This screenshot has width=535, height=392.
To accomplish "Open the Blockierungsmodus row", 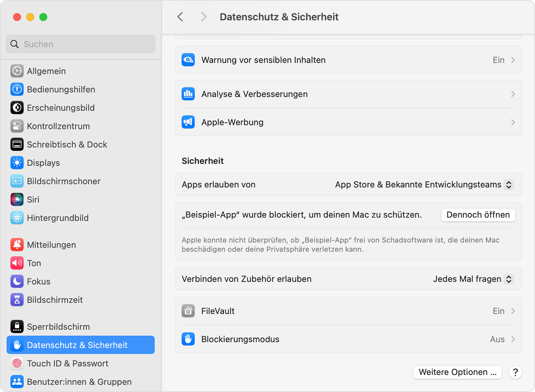I will [348, 339].
